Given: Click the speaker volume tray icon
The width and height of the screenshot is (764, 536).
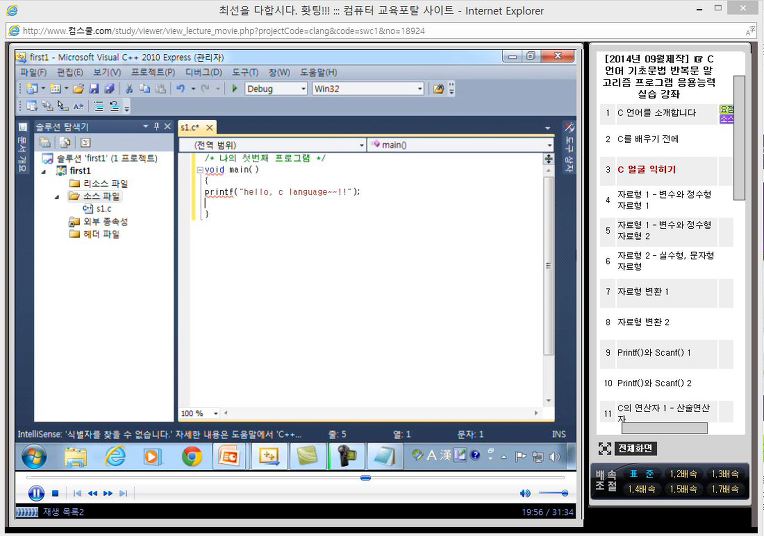Looking at the screenshot, I should [x=554, y=457].
